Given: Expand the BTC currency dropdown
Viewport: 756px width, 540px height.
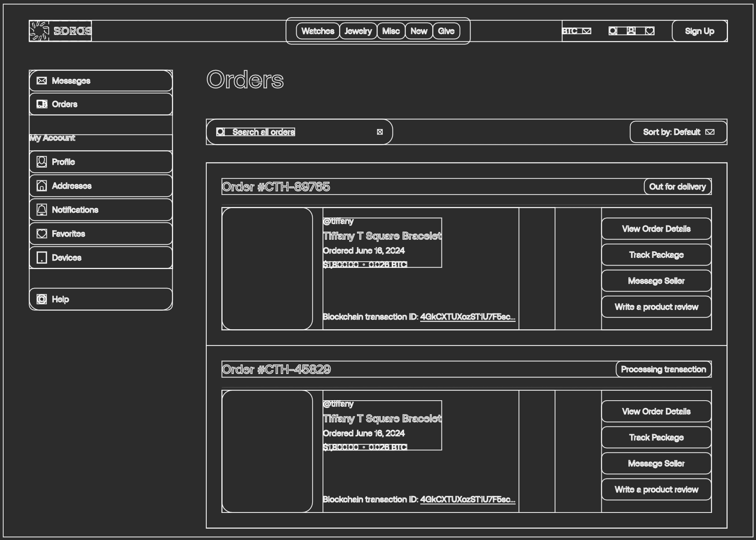Looking at the screenshot, I should click(577, 31).
